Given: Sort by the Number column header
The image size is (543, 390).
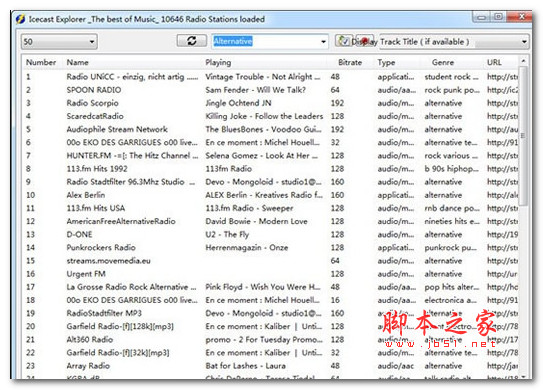Looking at the screenshot, I should (x=41, y=62).
